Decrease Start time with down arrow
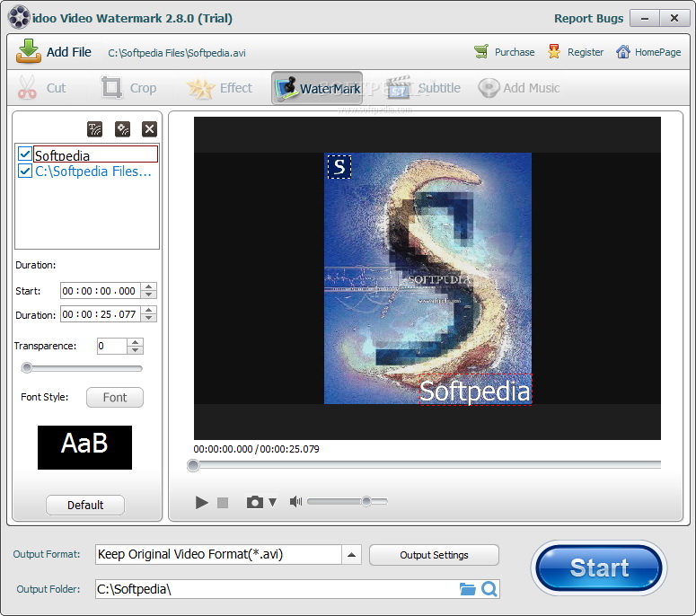Screen dimensions: 696x616 [149, 295]
